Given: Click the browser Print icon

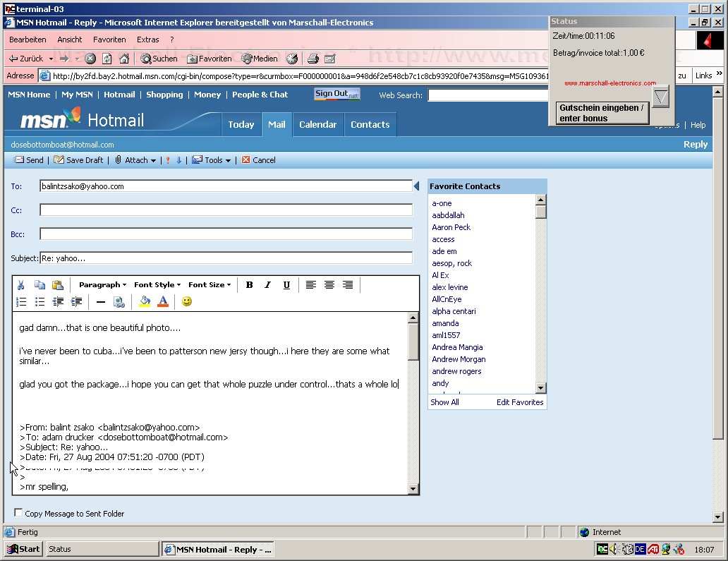Looking at the screenshot, I should pyautogui.click(x=313, y=59).
